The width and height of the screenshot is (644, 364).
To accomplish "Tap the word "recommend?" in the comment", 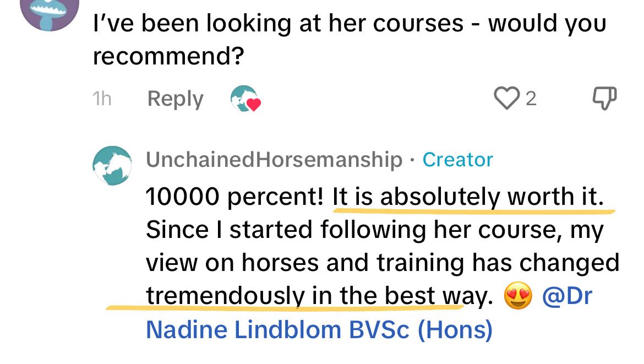I will tap(168, 56).
